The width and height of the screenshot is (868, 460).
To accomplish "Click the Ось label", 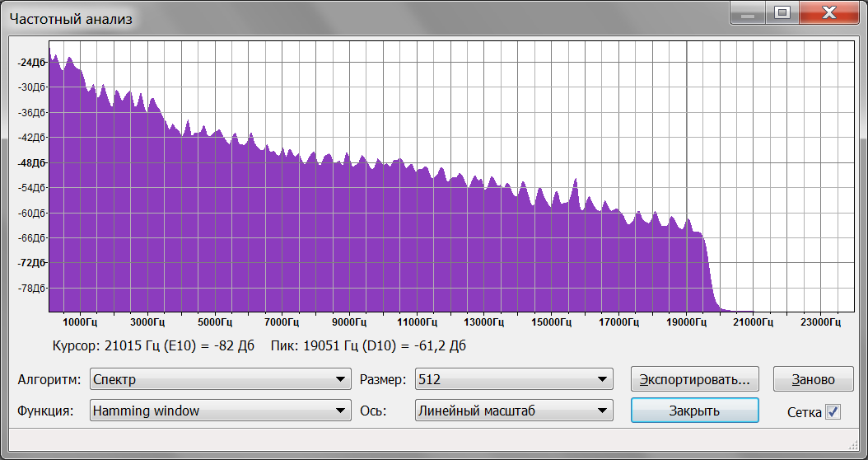I will click(372, 411).
